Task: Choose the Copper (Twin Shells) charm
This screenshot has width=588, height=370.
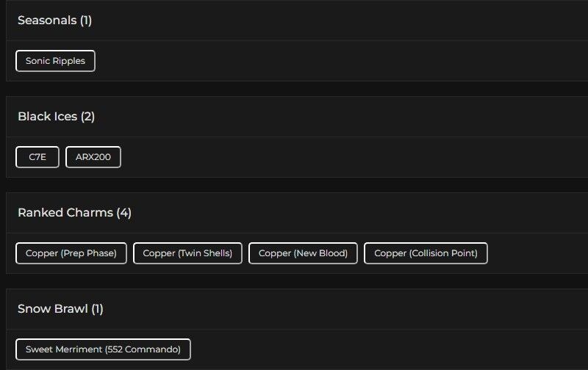Action: (x=187, y=253)
